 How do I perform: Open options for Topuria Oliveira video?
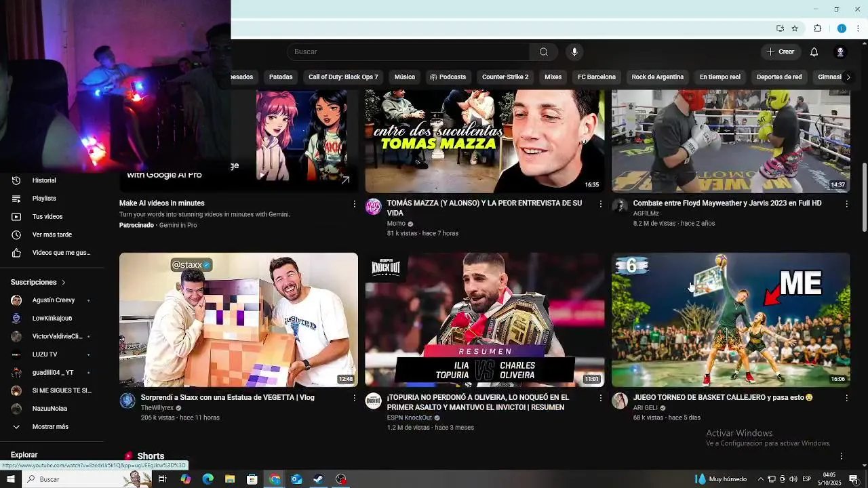pos(600,398)
